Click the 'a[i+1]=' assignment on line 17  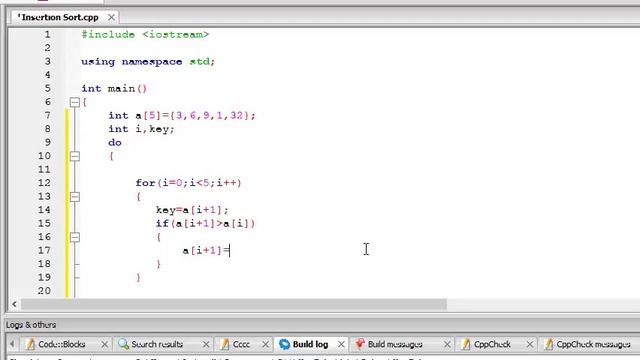(x=206, y=250)
